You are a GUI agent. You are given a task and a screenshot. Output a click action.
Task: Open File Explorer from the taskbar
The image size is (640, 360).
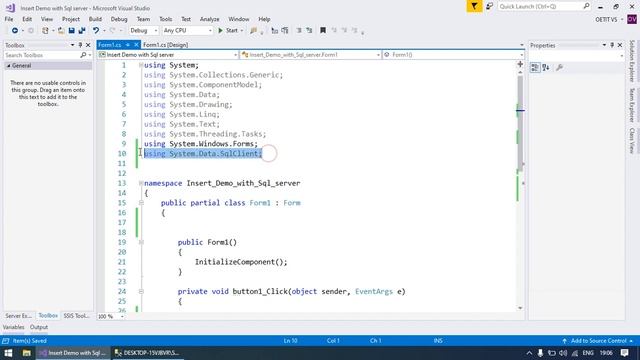(27, 353)
